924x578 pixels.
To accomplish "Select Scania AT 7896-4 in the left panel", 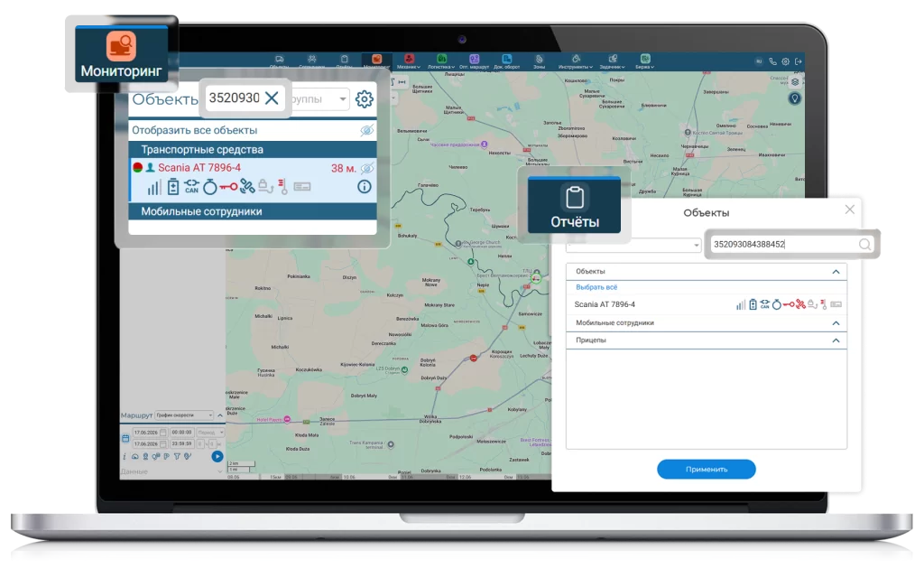I will (199, 168).
